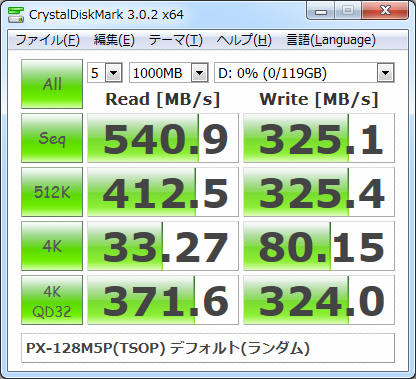This screenshot has width=416, height=379.
Task: Run the Seq benchmark test
Action: click(52, 138)
